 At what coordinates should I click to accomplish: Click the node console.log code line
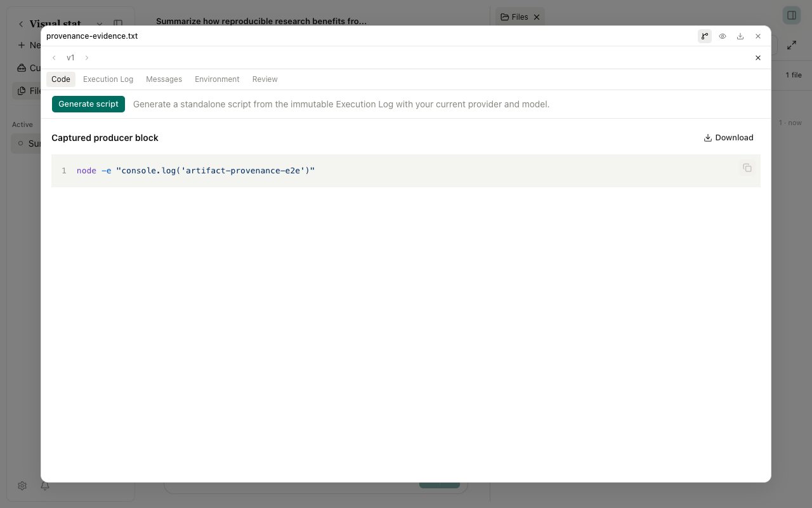click(195, 171)
